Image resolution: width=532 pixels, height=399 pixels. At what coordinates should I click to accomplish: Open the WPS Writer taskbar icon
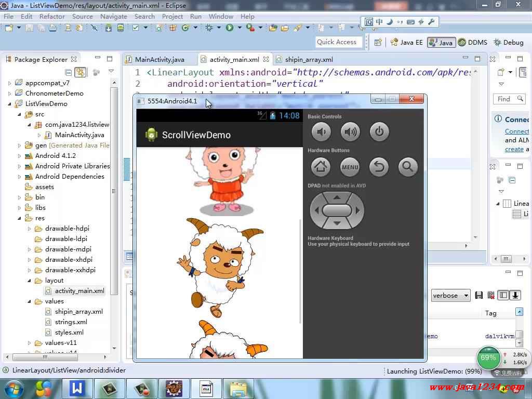pos(77,388)
